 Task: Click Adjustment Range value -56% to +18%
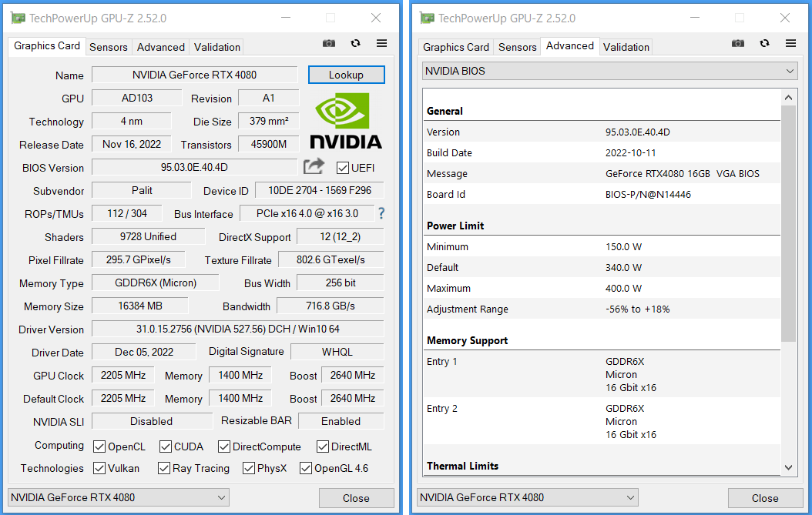tap(637, 309)
